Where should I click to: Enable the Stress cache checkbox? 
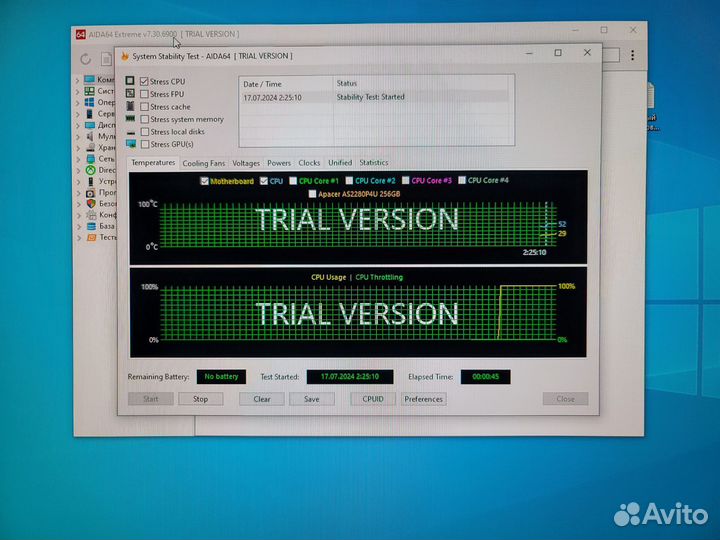click(145, 107)
